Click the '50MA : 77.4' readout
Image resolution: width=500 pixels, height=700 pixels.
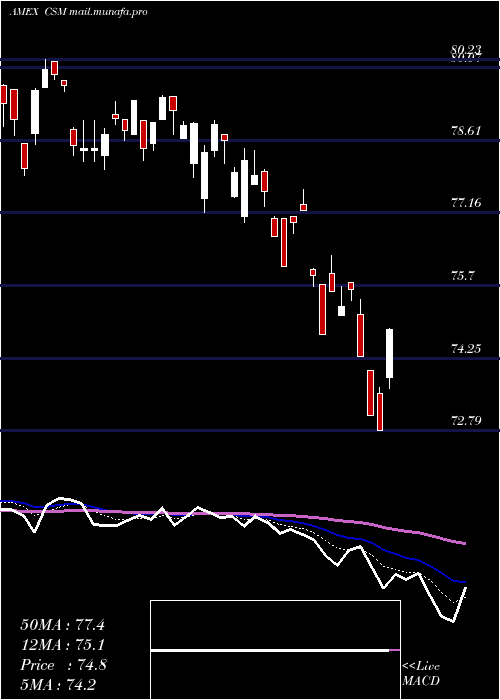click(62, 625)
